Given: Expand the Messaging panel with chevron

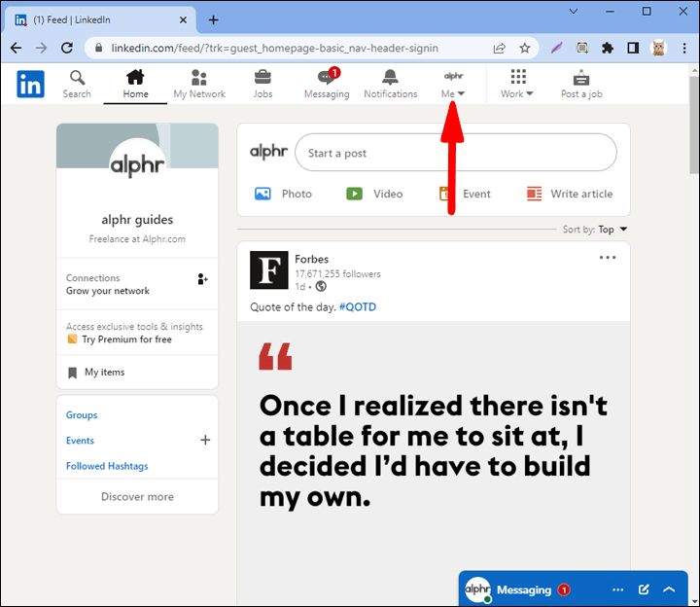Looking at the screenshot, I should [x=669, y=589].
